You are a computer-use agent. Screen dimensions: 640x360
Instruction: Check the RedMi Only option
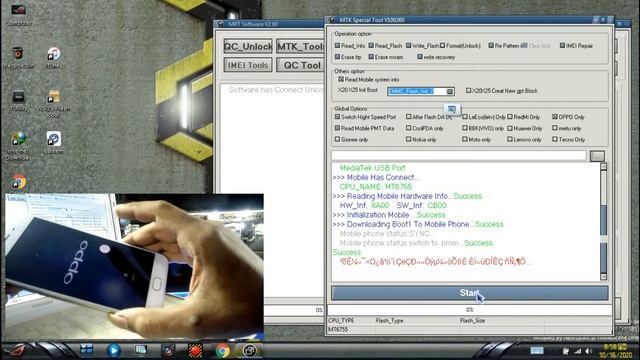pyautogui.click(x=510, y=117)
